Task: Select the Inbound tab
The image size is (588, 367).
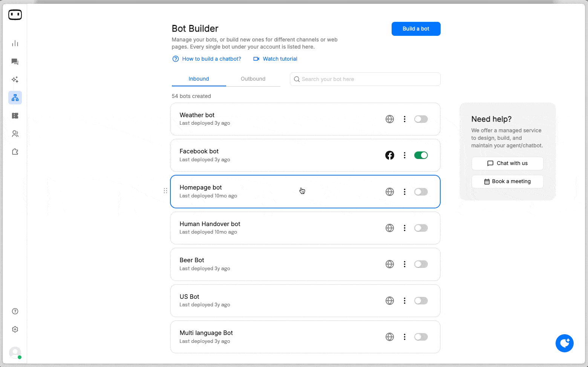Action: 199,79
